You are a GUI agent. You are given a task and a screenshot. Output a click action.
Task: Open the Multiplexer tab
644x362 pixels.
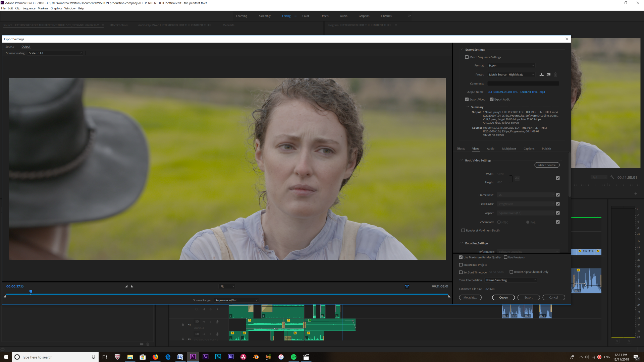click(x=509, y=148)
